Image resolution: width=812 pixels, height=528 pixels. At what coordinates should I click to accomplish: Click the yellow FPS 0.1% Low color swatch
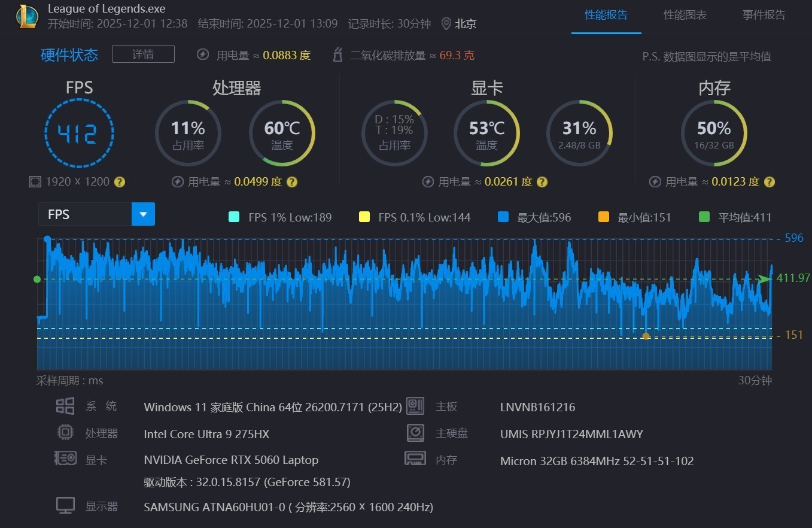click(364, 217)
